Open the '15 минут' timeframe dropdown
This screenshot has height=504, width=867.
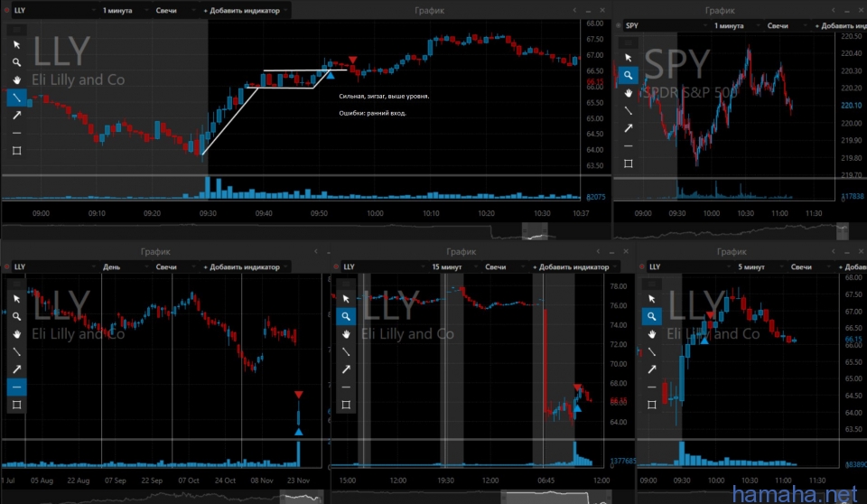[x=453, y=266]
